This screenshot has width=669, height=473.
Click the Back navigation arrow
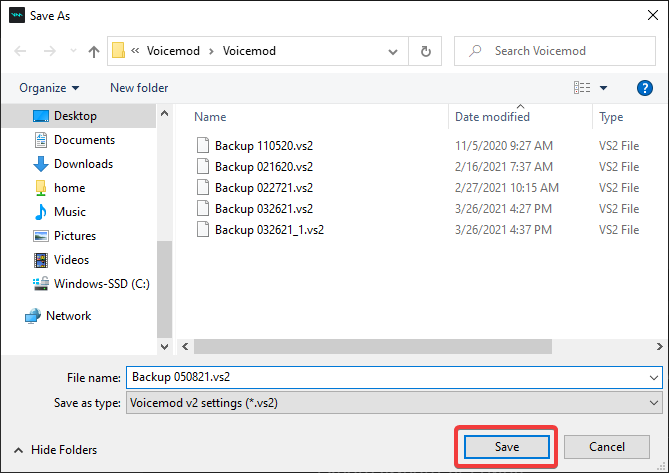coord(20,51)
